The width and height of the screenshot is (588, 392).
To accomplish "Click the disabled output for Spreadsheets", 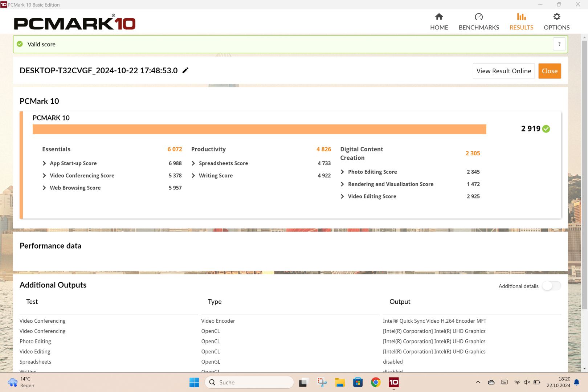I will click(393, 362).
